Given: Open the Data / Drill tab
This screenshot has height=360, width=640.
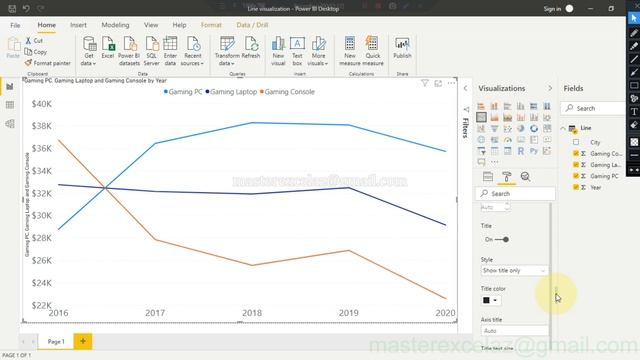Looking at the screenshot, I should (252, 25).
